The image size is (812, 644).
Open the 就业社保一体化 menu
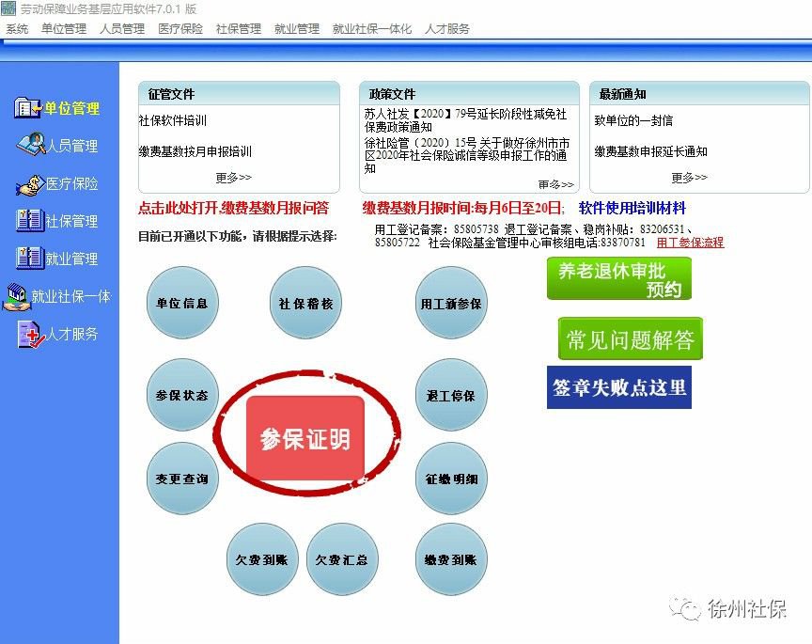click(x=372, y=29)
